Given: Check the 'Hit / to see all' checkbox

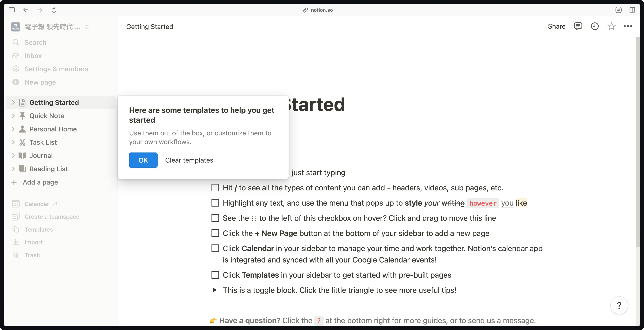Looking at the screenshot, I should (x=215, y=188).
